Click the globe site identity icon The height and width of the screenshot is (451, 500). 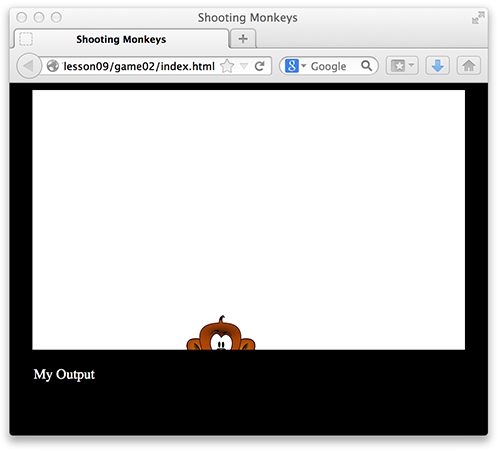[52, 66]
